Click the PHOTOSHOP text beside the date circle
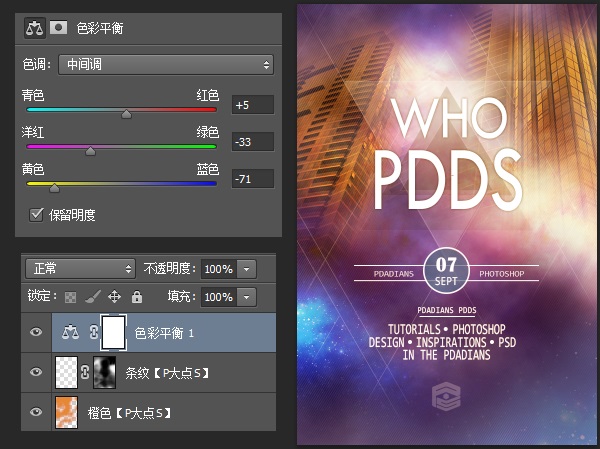The width and height of the screenshot is (600, 449). (502, 274)
